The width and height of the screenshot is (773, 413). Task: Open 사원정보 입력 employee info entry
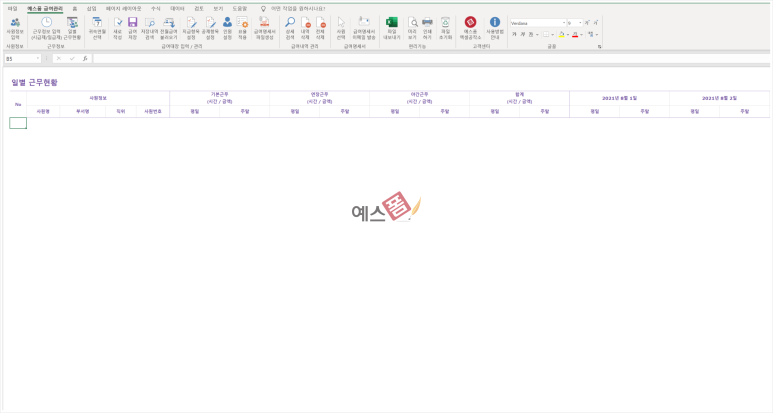tap(15, 29)
